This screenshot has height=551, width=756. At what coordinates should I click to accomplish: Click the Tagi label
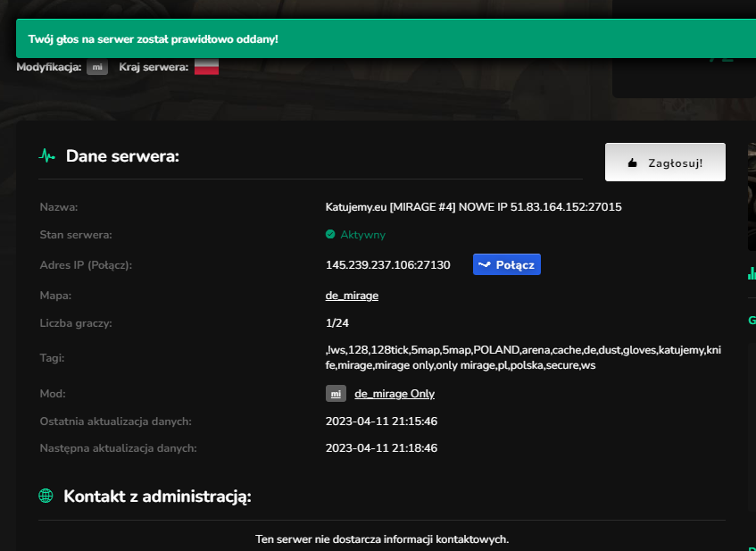coord(52,358)
